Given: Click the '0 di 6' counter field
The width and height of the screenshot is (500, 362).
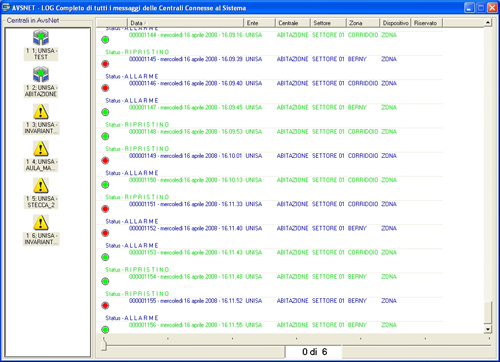Looking at the screenshot, I should click(x=314, y=352).
